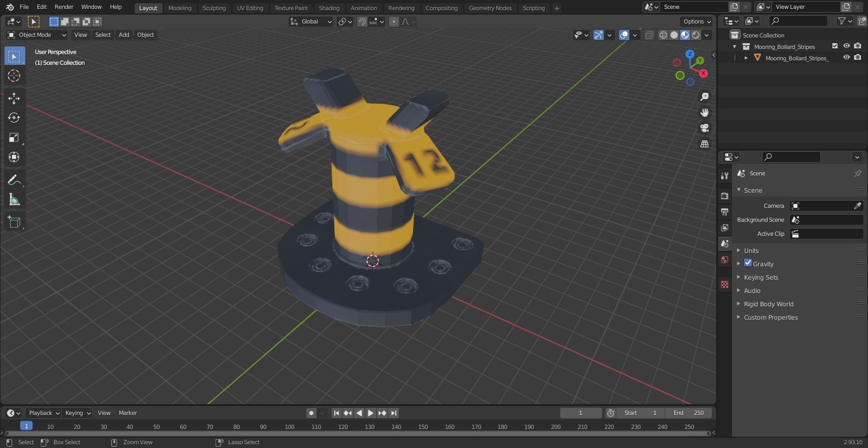Switch to the UV Editing workspace
This screenshot has height=448, width=868.
[250, 8]
